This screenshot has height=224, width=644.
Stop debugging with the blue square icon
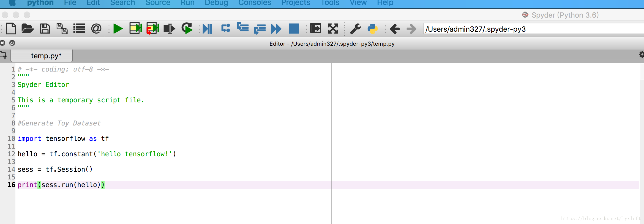(x=294, y=29)
